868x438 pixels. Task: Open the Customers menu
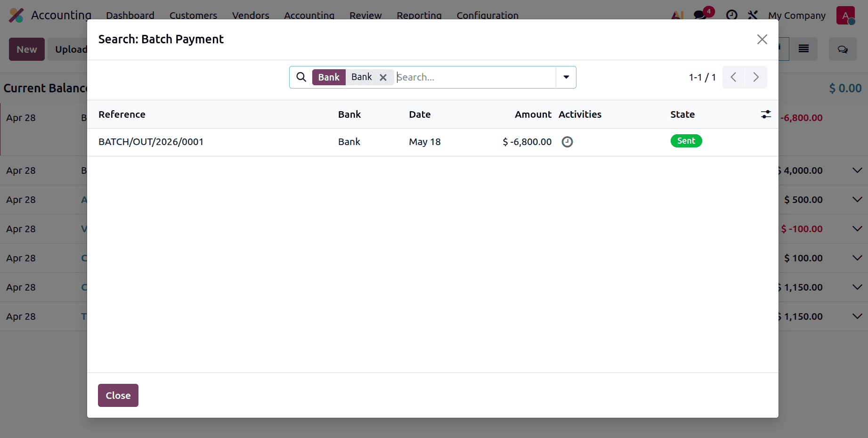point(193,15)
